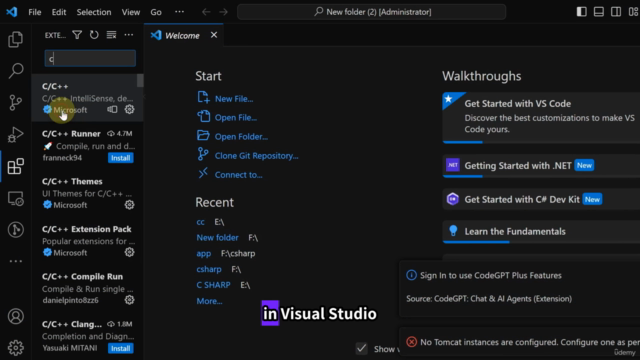This screenshot has height=360, width=640.
Task: Click Clone Git Repository... link
Action: (x=256, y=156)
